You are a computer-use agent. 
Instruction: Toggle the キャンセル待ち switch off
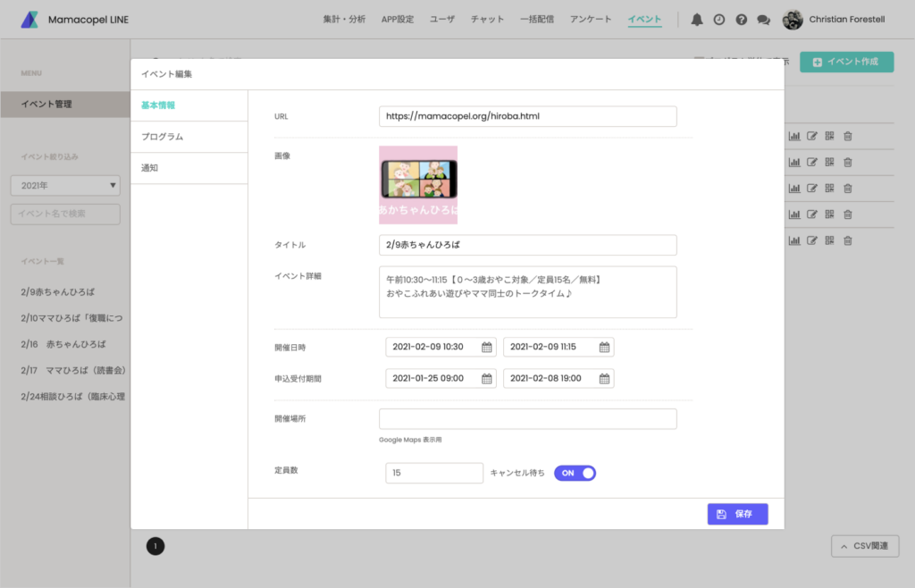[x=575, y=473]
